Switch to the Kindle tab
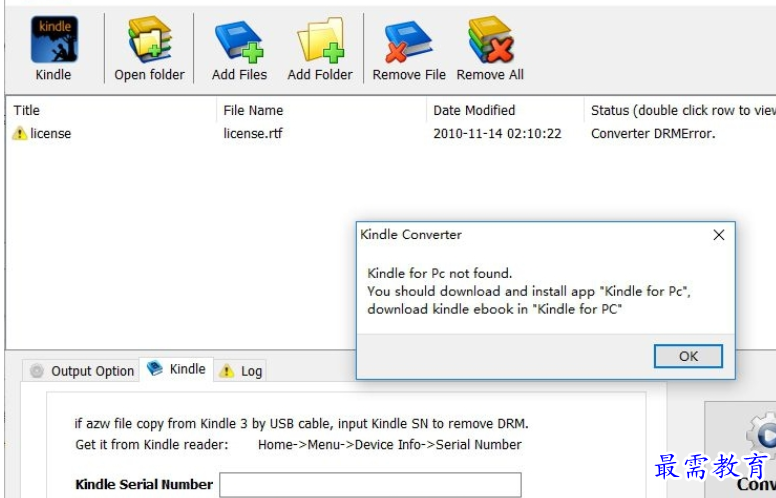 tap(176, 369)
